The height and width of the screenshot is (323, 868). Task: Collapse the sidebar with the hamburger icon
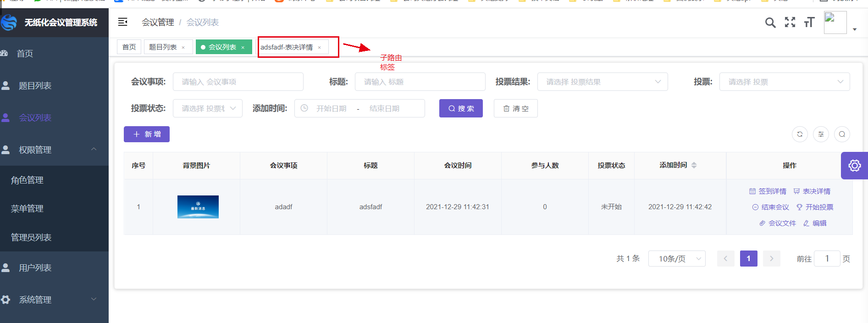[122, 22]
